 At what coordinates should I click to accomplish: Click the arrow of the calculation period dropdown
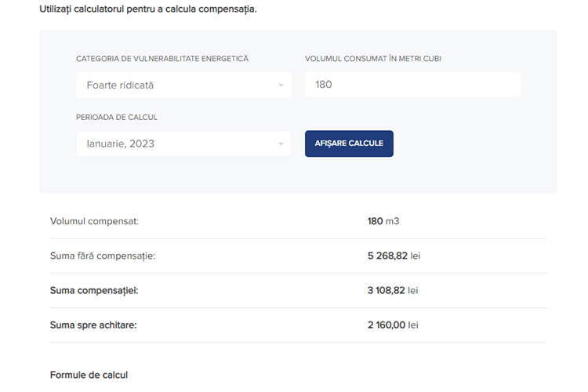281,144
